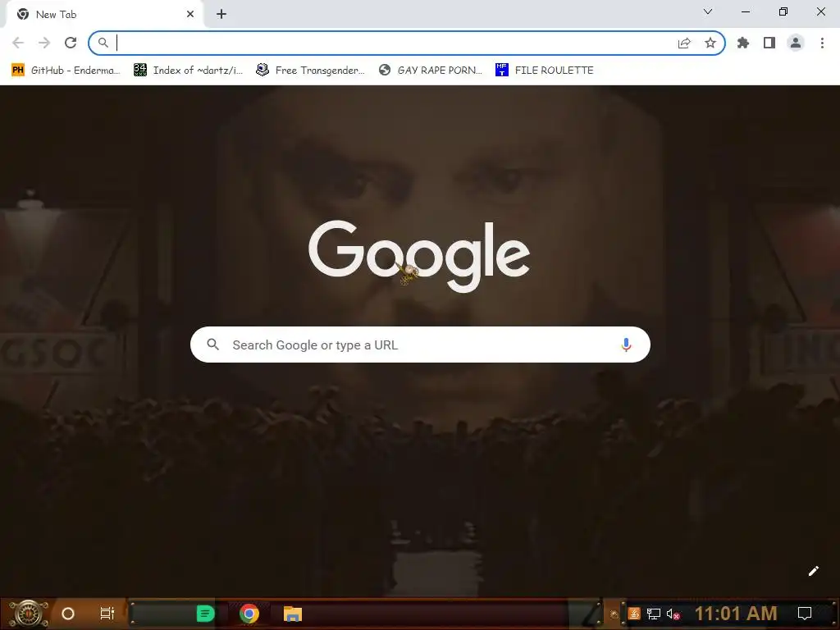This screenshot has height=630, width=840.
Task: Start voice search with the microphone
Action: click(x=626, y=345)
